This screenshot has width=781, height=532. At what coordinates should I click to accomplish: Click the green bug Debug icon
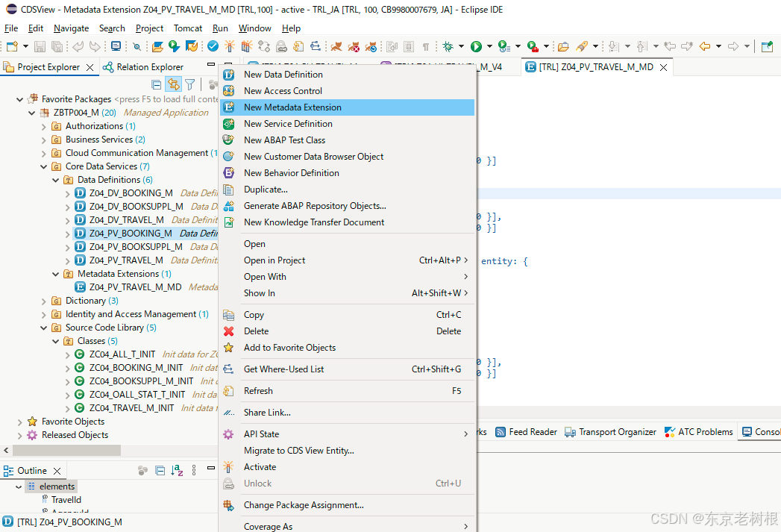pyautogui.click(x=448, y=47)
